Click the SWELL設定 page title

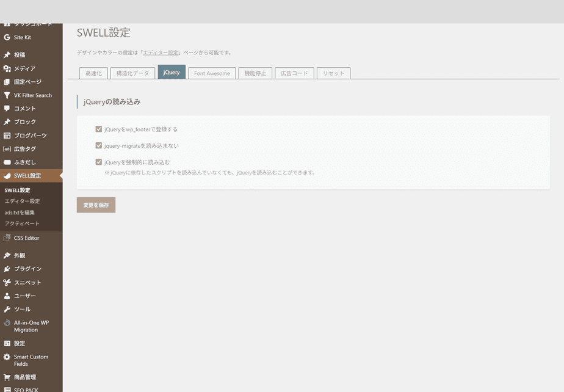(x=104, y=32)
